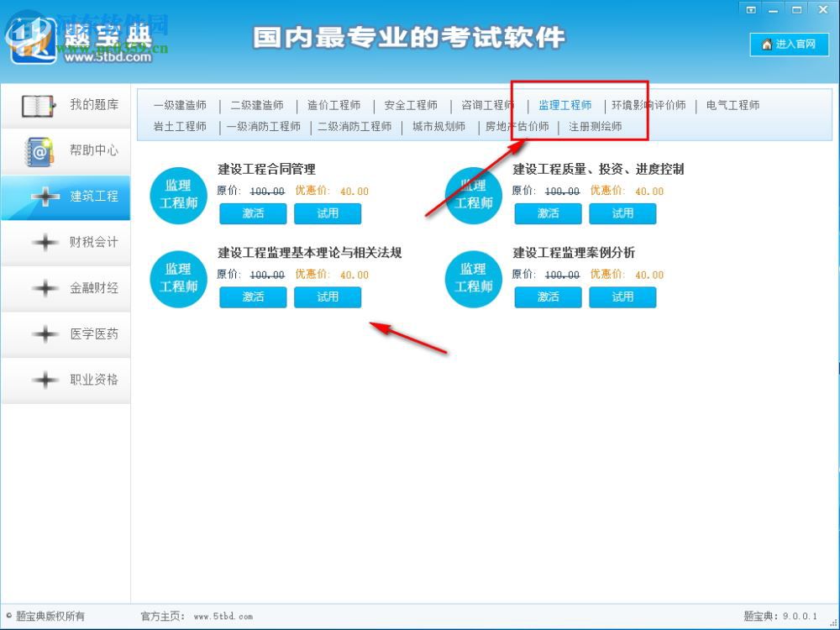Screen dimensions: 840x630
Task: Click the house icon on 进入官网 button
Action: pos(766,45)
